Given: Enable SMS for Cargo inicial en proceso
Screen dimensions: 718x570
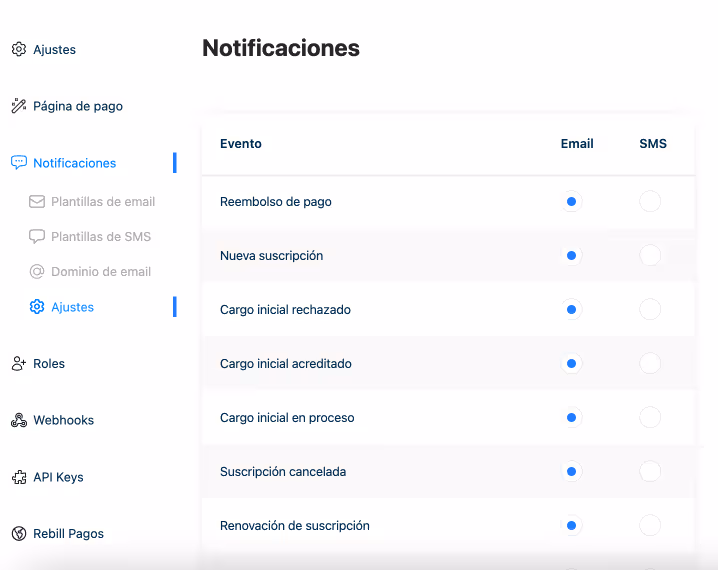Looking at the screenshot, I should click(x=650, y=418).
